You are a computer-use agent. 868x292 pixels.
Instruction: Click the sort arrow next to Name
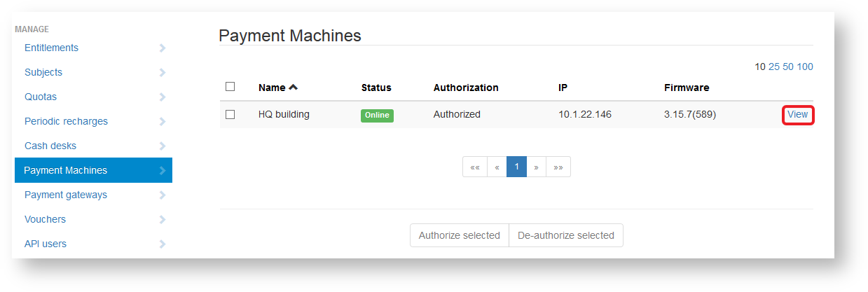(x=293, y=88)
